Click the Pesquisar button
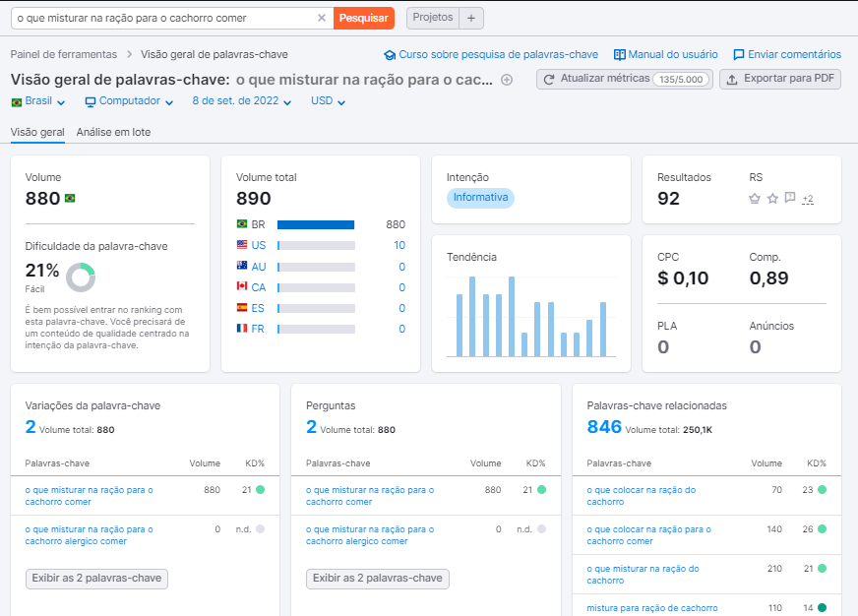858x616 pixels. [x=363, y=18]
